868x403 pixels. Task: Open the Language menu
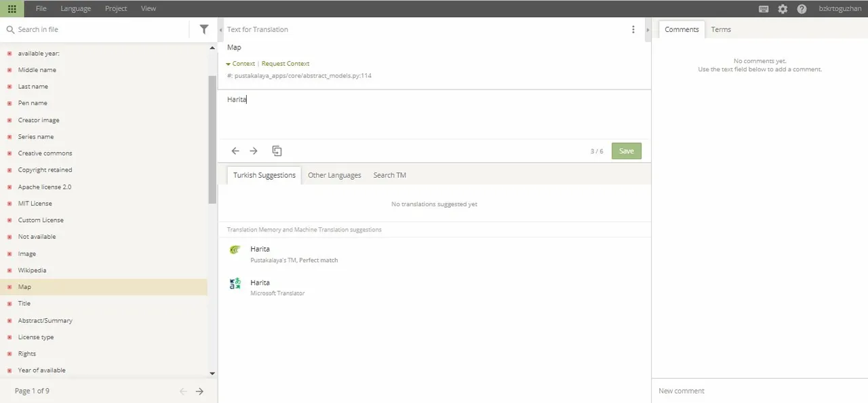75,9
